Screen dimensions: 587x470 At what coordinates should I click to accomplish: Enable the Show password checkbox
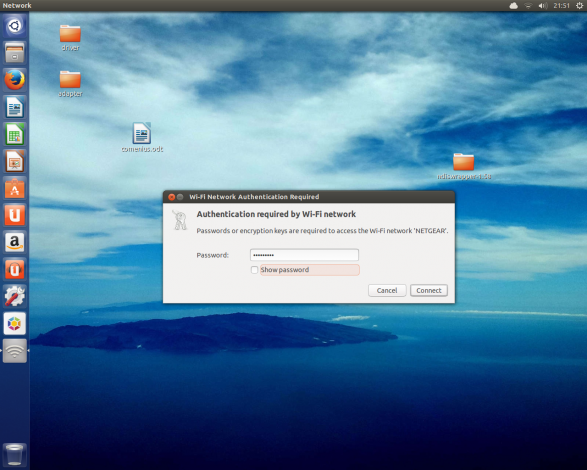coord(255,270)
